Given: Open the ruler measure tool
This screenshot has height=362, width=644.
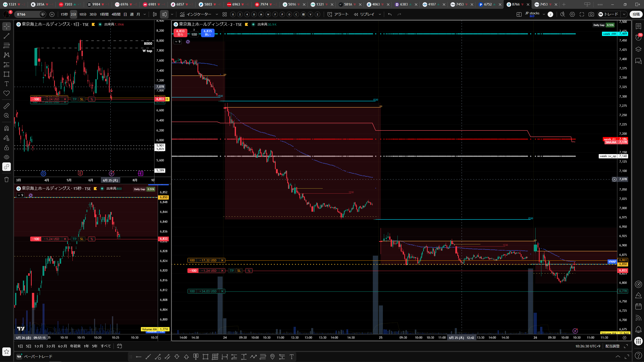Looking at the screenshot, I should [7, 106].
